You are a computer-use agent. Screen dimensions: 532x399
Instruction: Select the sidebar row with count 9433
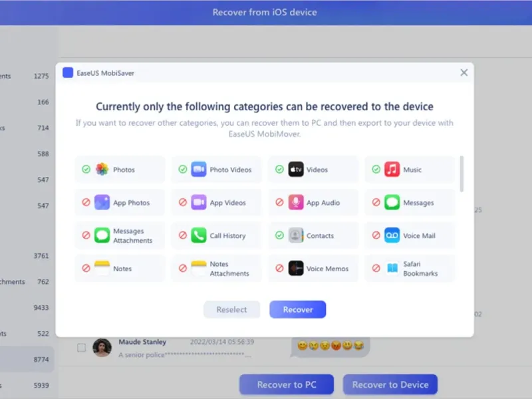click(x=27, y=307)
